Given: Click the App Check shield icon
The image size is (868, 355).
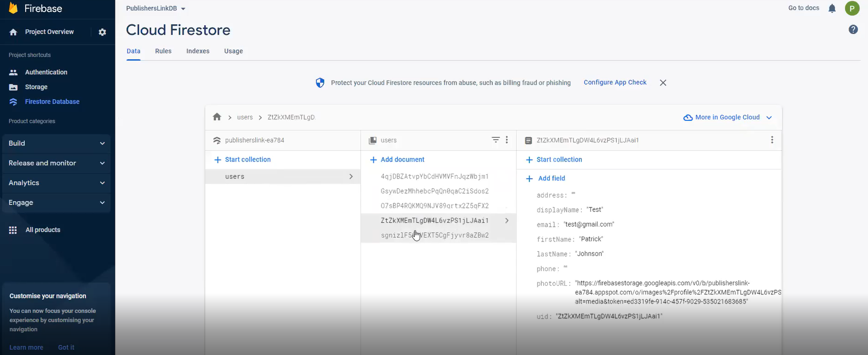Looking at the screenshot, I should click(320, 83).
